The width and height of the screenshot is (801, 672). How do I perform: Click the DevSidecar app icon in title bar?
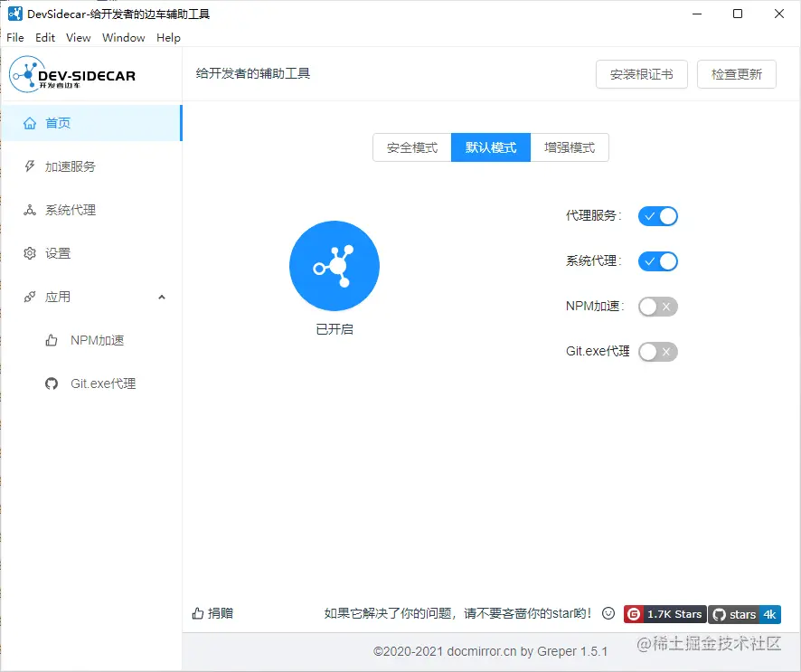15,14
